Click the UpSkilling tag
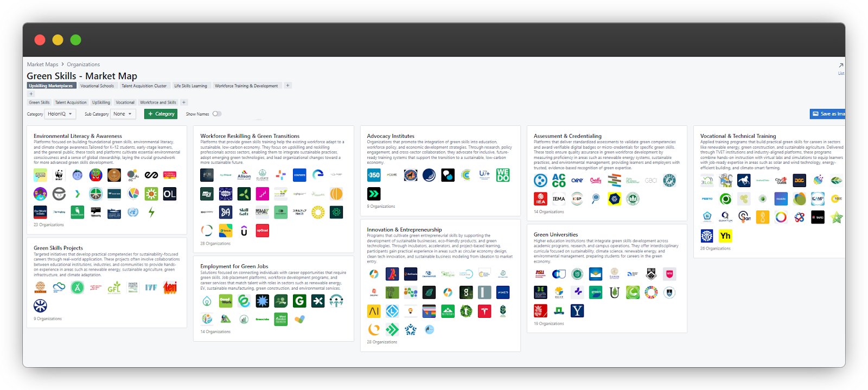Image resolution: width=868 pixels, height=390 pixels. click(x=101, y=102)
